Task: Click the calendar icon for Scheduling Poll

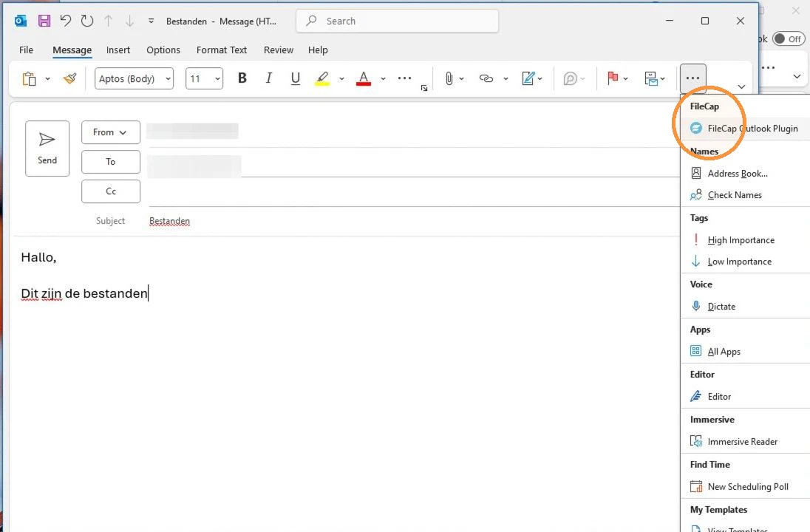Action: pos(696,486)
